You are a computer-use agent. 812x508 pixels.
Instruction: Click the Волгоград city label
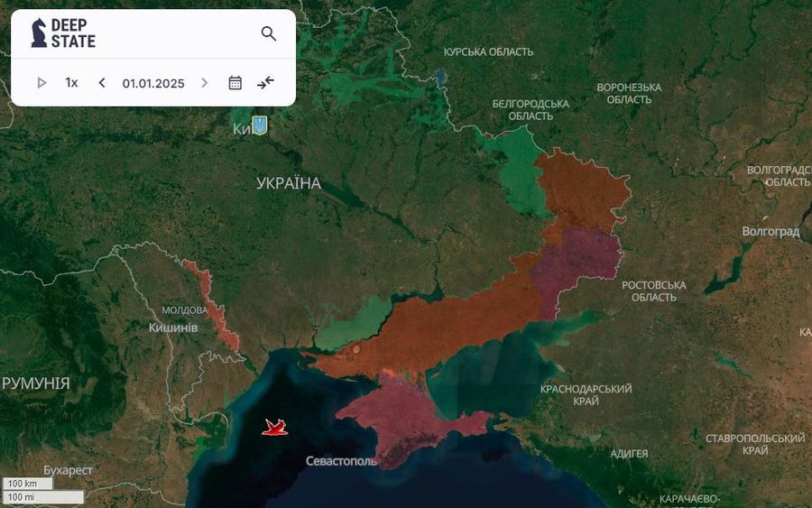point(770,232)
